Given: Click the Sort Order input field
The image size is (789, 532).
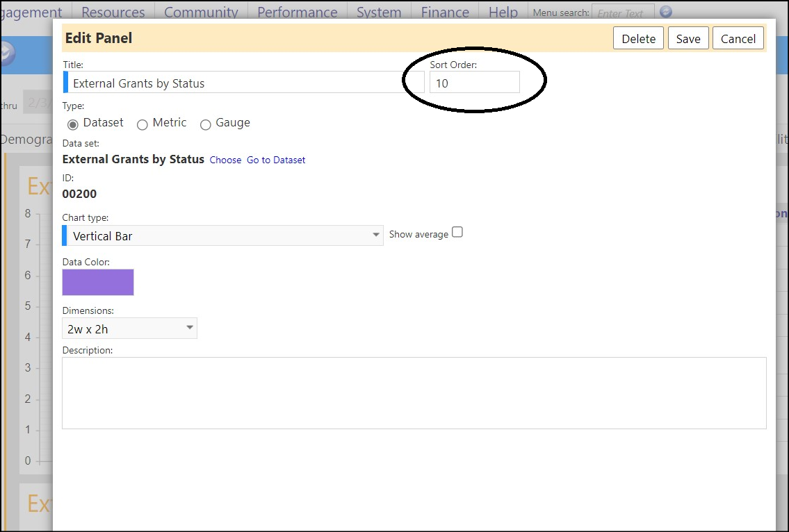Looking at the screenshot, I should point(475,82).
